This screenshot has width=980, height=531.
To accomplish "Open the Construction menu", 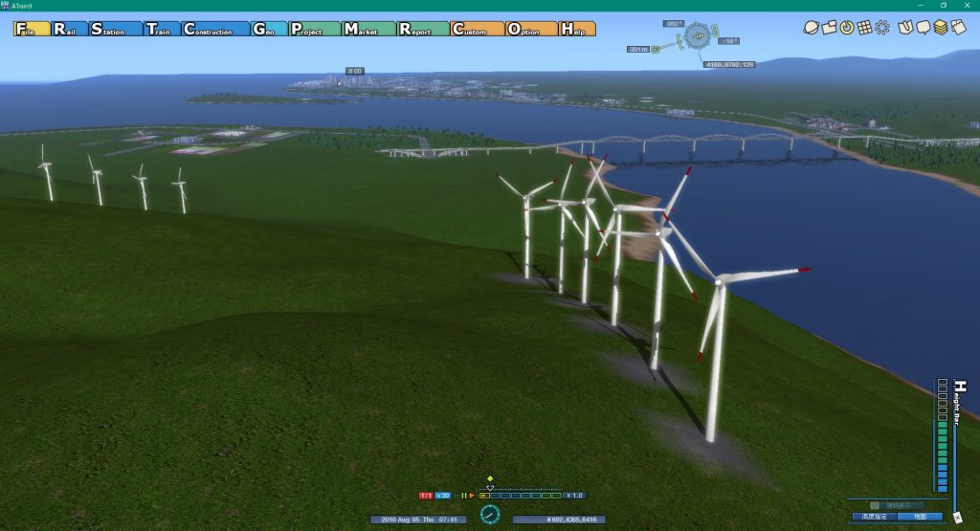I will coord(215,29).
